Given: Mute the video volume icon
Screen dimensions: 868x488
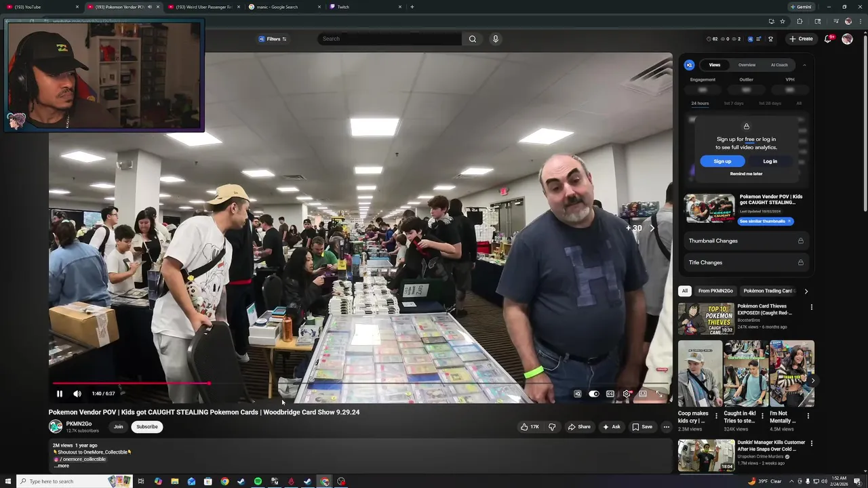Looking at the screenshot, I should click(x=77, y=394).
